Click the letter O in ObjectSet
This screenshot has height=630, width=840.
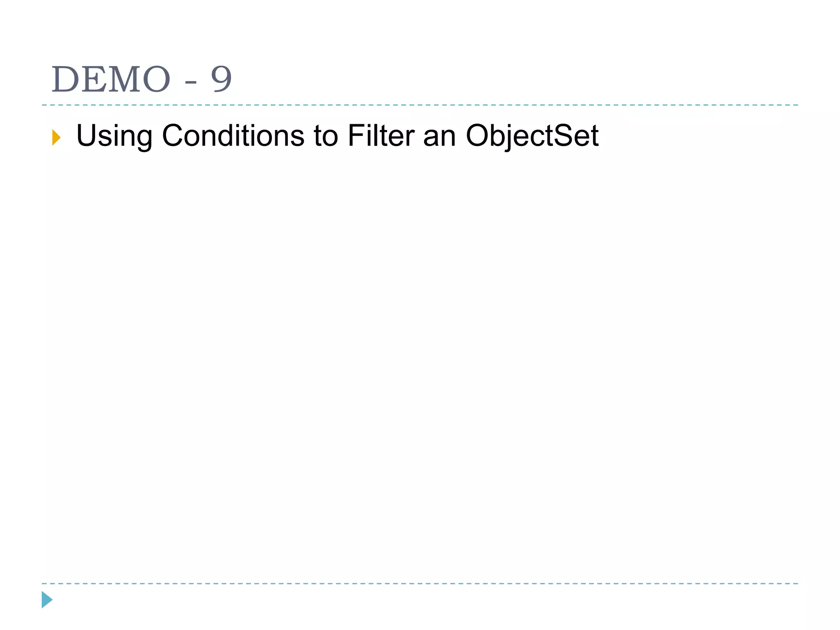(479, 135)
